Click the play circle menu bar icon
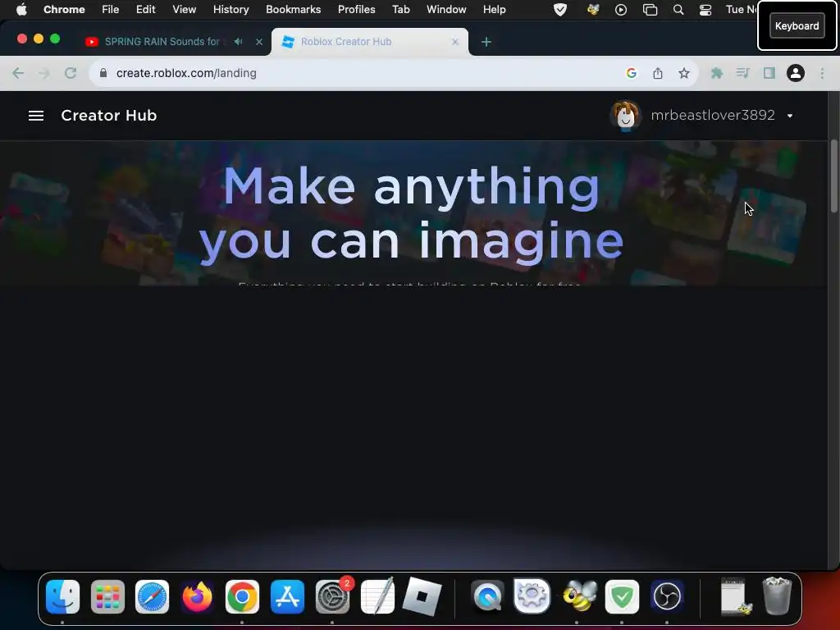Viewport: 840px width, 630px height. coord(621,10)
